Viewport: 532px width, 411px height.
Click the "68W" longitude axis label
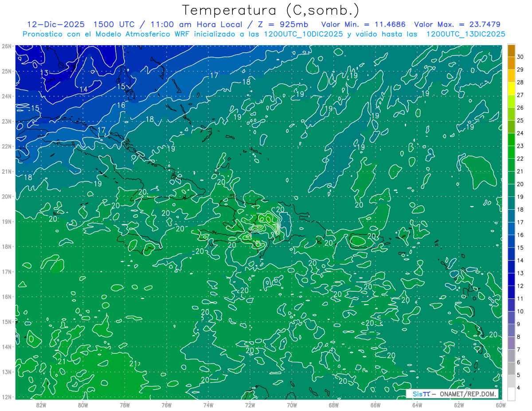tap(334, 405)
